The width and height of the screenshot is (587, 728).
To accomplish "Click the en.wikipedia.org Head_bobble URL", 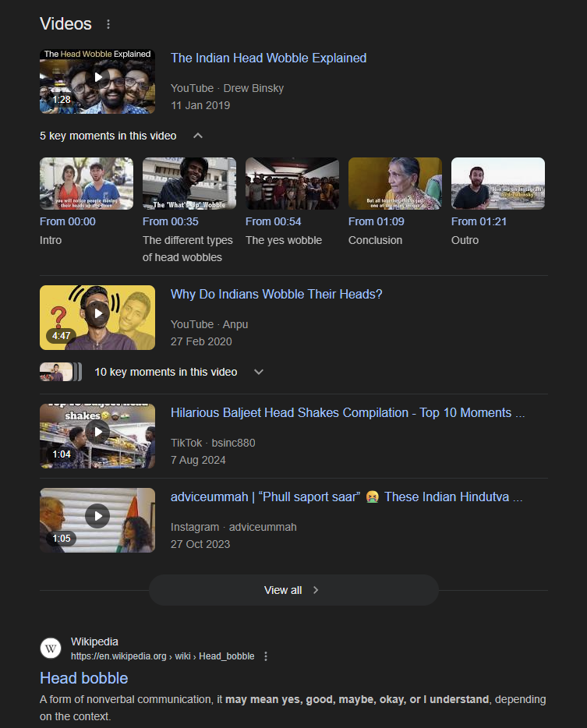I will [163, 656].
